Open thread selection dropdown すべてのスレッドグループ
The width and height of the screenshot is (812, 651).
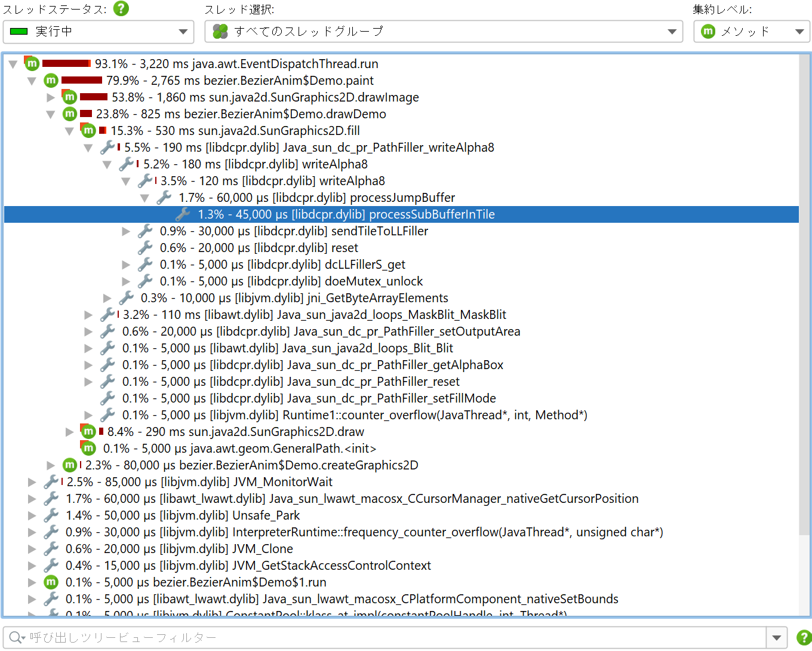pyautogui.click(x=444, y=32)
